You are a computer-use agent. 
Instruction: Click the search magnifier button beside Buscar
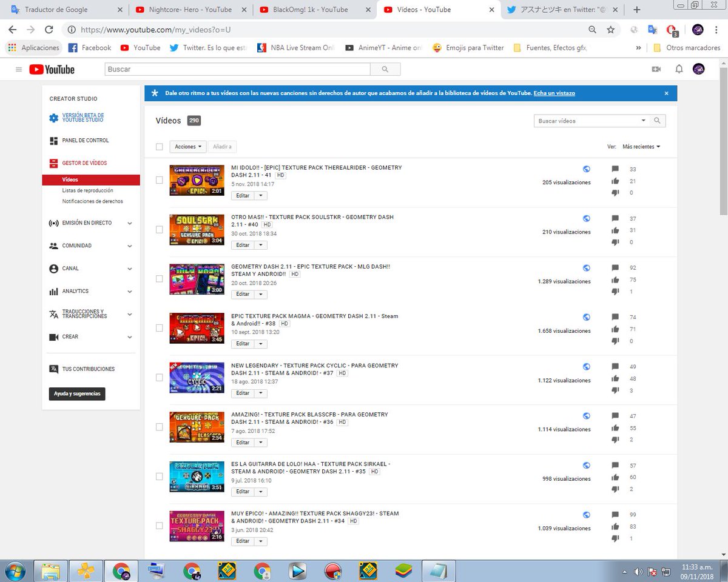point(385,70)
